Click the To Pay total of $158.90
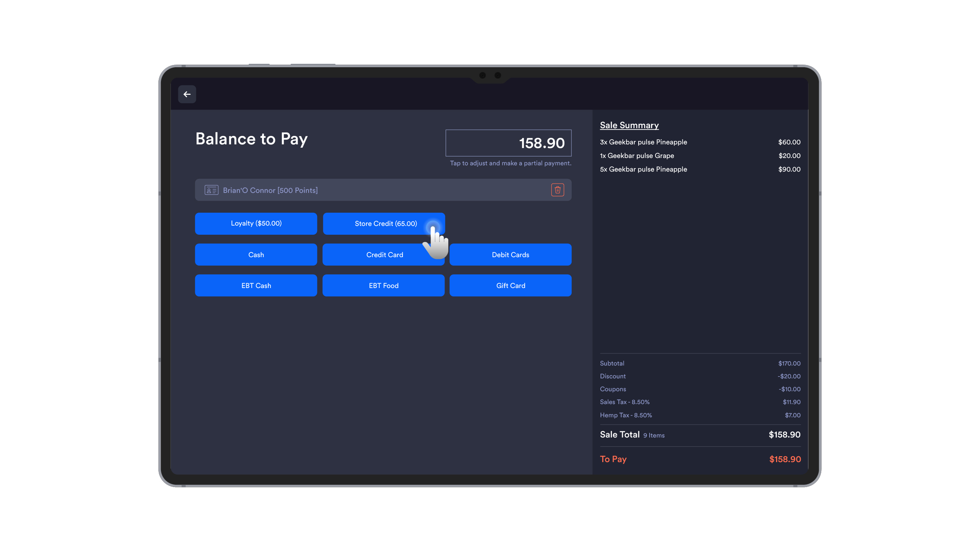The image size is (980, 551). tap(784, 459)
